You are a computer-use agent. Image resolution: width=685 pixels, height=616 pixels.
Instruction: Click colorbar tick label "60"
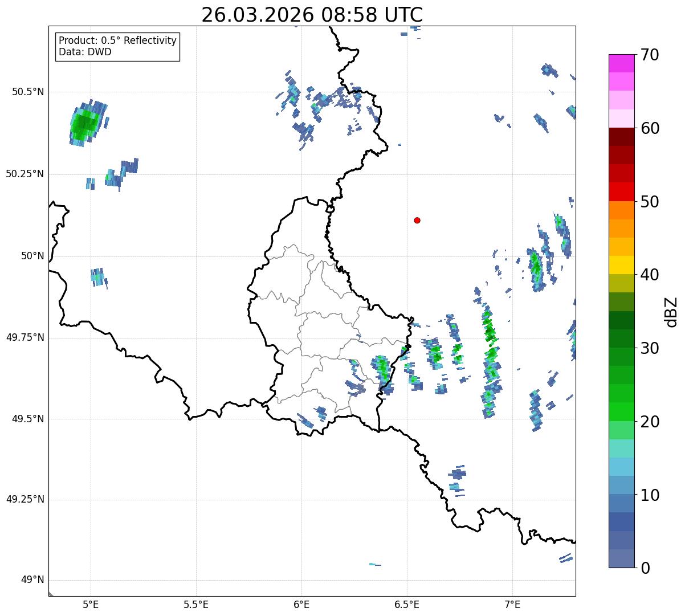coord(650,128)
